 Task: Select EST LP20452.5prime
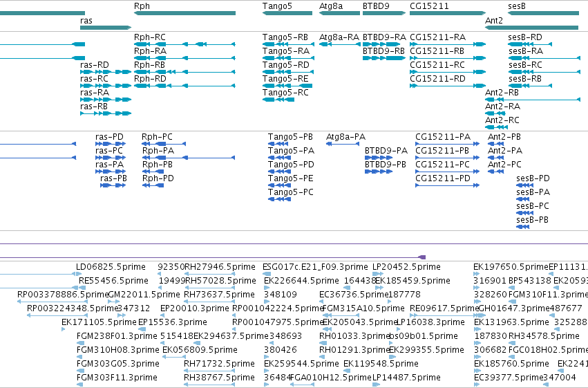[x=406, y=267]
